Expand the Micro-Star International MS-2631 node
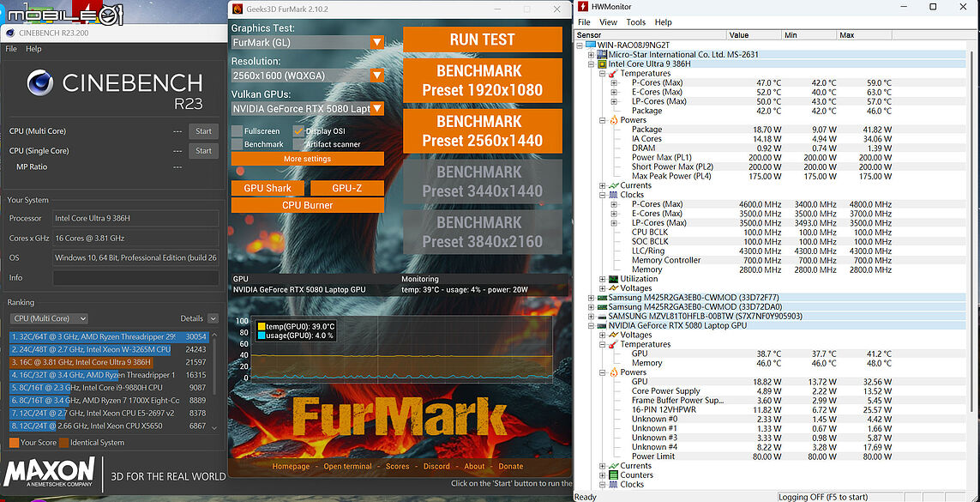980x502 pixels. [592, 54]
